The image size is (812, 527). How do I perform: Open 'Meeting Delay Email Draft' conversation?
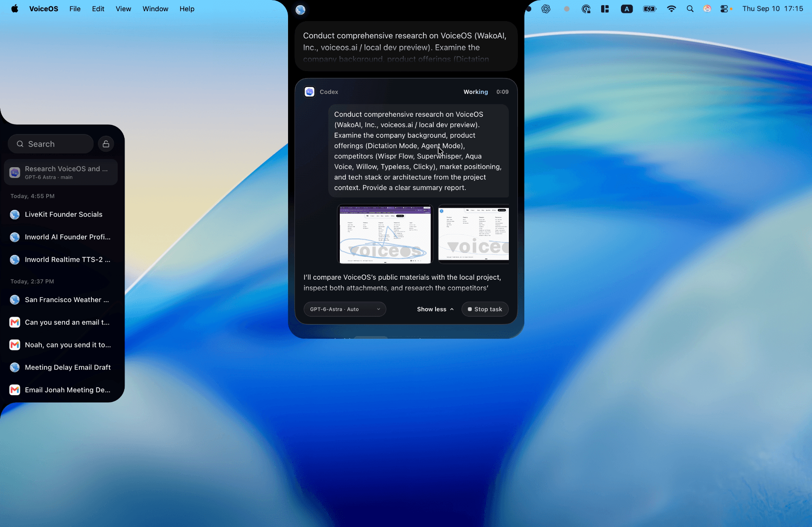tap(61, 367)
